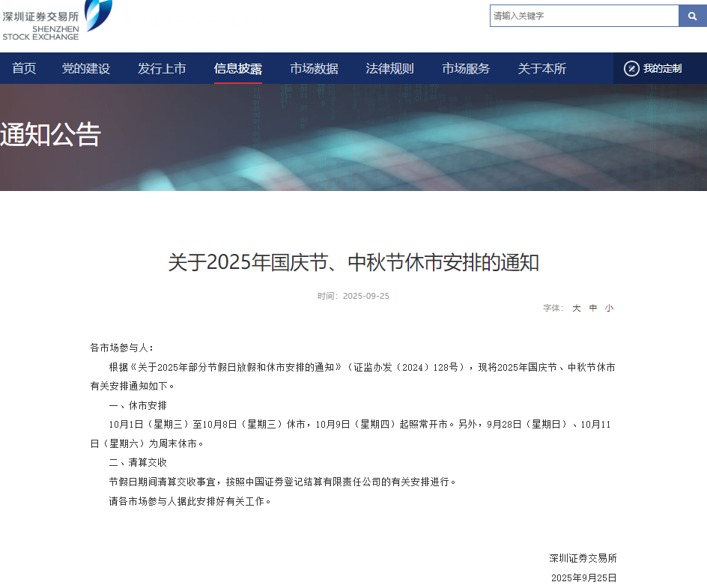
Task: Click the compass icon beside 我的定制
Action: coord(631,69)
